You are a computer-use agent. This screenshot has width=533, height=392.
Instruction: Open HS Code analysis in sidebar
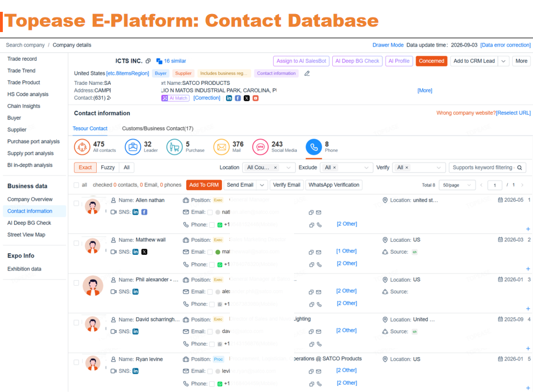point(28,94)
